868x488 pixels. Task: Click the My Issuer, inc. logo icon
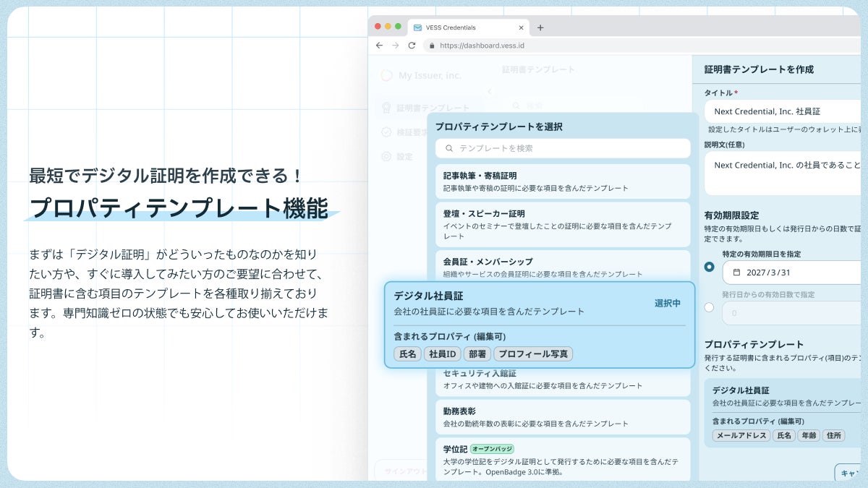[386, 75]
